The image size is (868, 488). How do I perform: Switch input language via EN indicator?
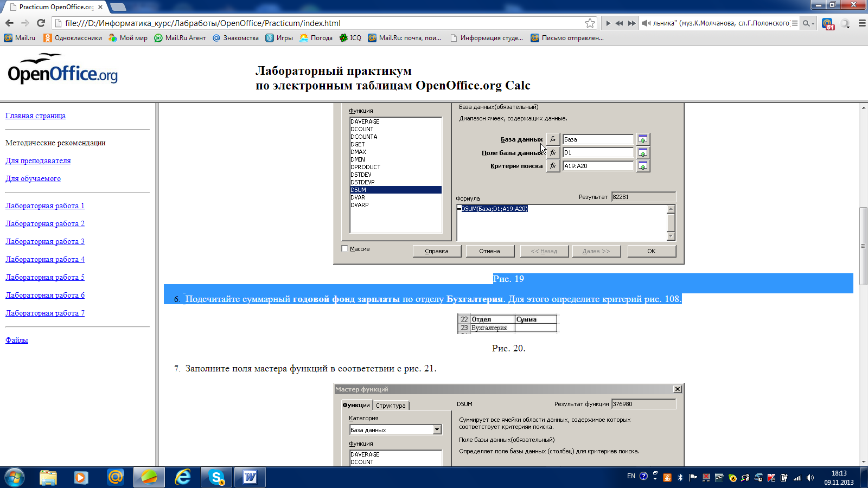pyautogui.click(x=631, y=476)
